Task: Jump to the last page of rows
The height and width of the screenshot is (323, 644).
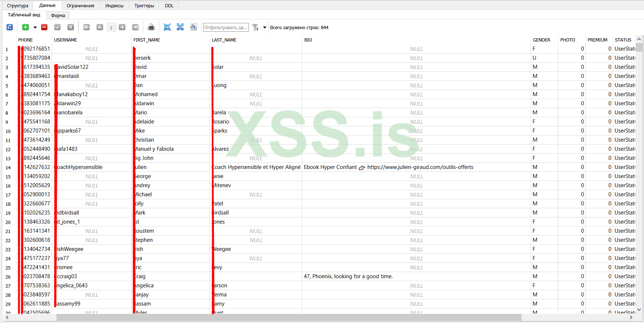Action: click(x=135, y=27)
